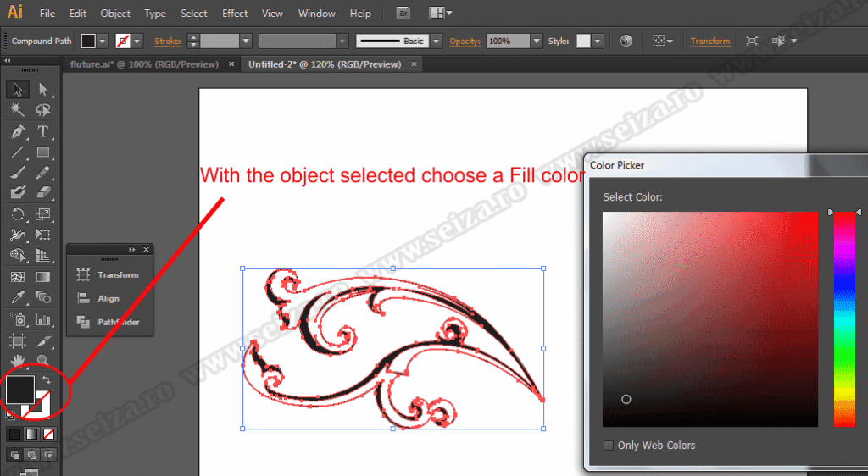Open the Basic brush definition dropdown
The image size is (868, 476).
(x=437, y=41)
